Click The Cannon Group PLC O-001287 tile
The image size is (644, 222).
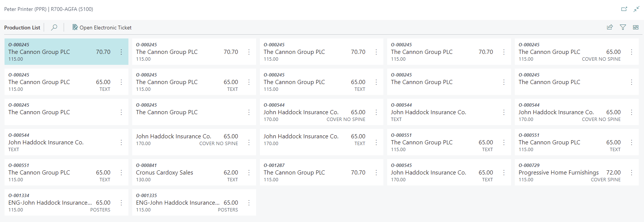(x=321, y=172)
